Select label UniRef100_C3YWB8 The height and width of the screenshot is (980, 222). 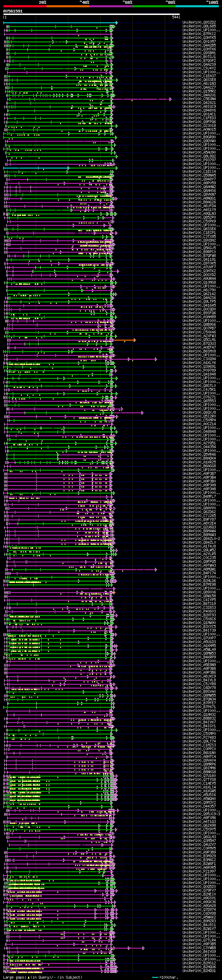tap(199, 948)
